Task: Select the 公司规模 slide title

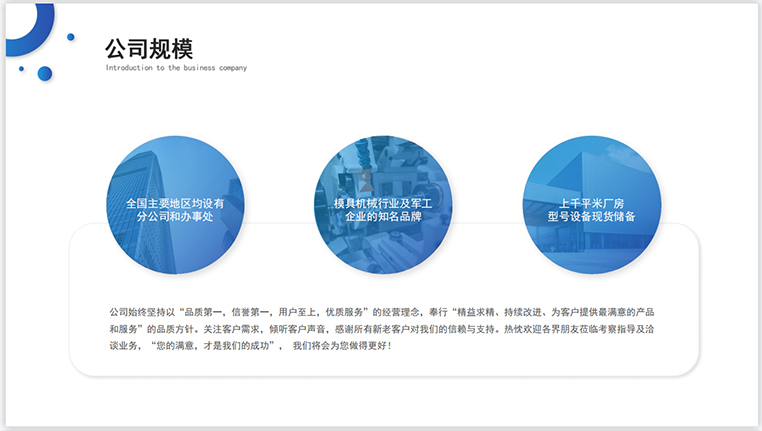Action: [x=149, y=48]
